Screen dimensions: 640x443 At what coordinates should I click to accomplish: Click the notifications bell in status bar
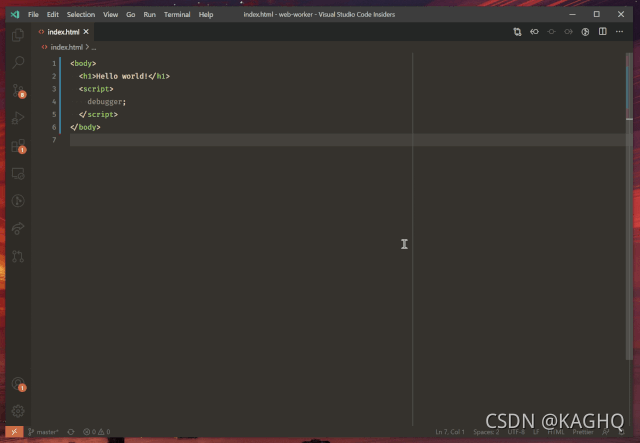pyautogui.click(x=621, y=432)
